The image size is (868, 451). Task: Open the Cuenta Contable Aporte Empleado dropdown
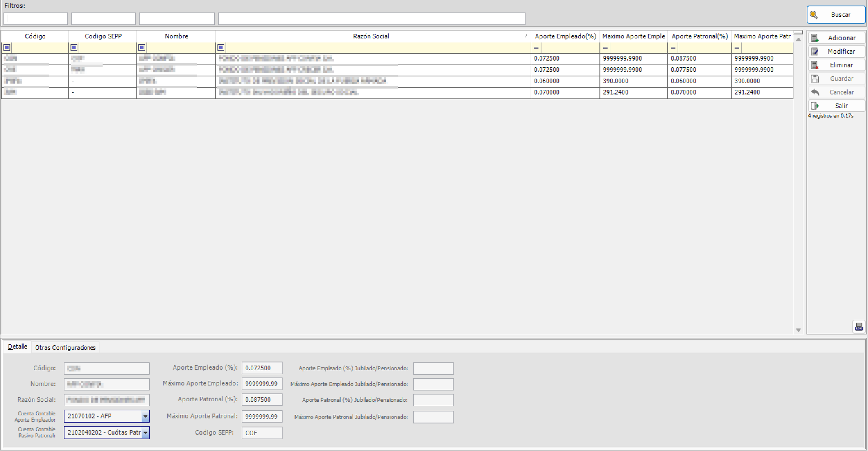[x=146, y=416]
